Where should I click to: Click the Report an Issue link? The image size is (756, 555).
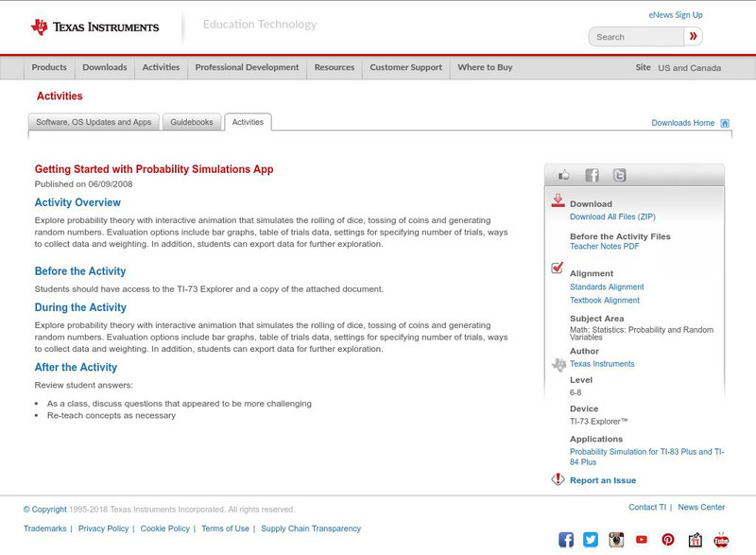pos(603,480)
